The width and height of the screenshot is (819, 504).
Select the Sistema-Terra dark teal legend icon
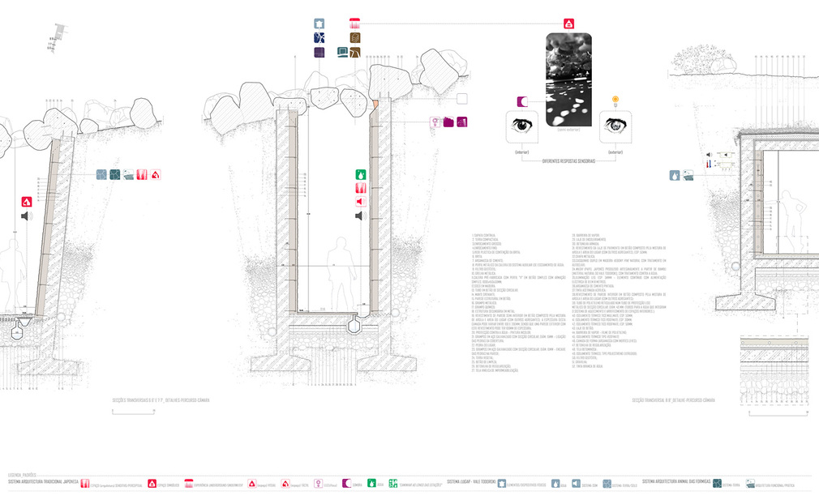[717, 484]
